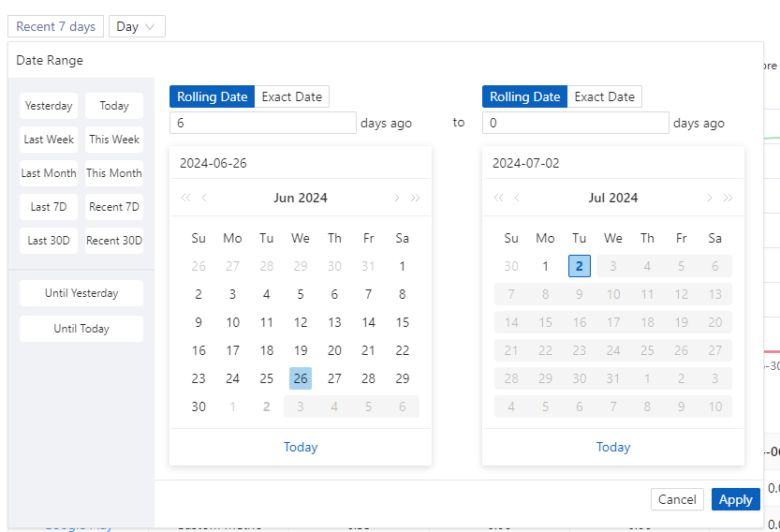Pick June 15 in the start calendar
780x532 pixels.
pos(403,322)
